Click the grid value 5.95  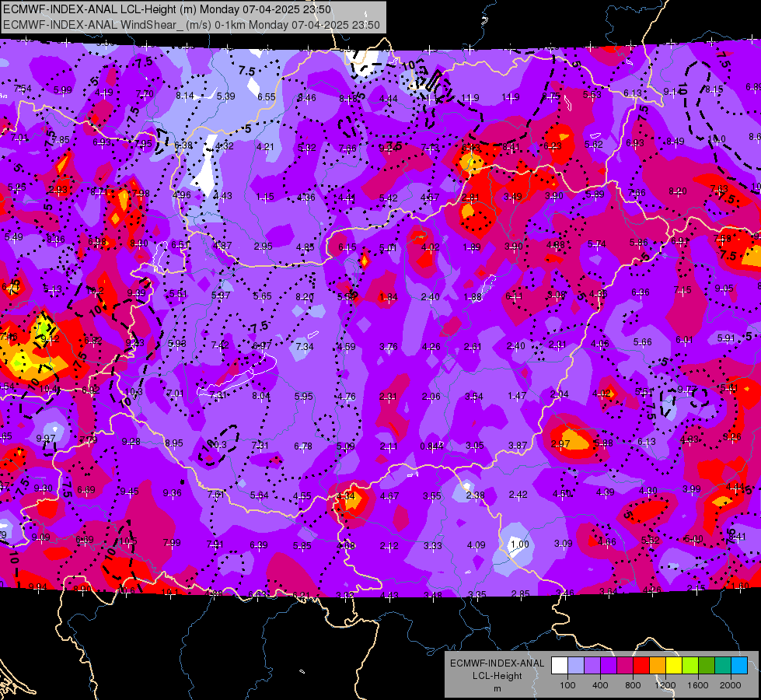[303, 396]
